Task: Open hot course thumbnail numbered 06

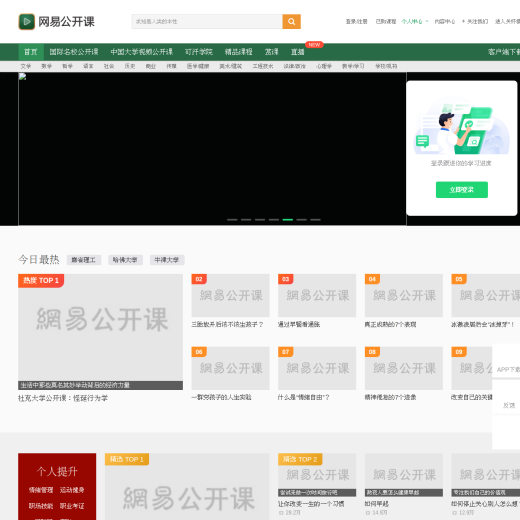Action: pos(230,368)
